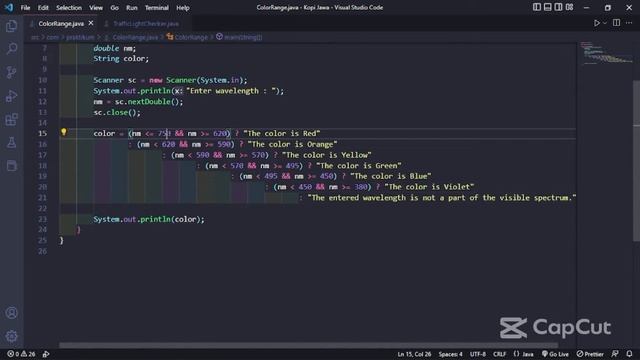Change the end-of-line sequence via CRLF
This screenshot has height=360, width=640.
coord(500,354)
